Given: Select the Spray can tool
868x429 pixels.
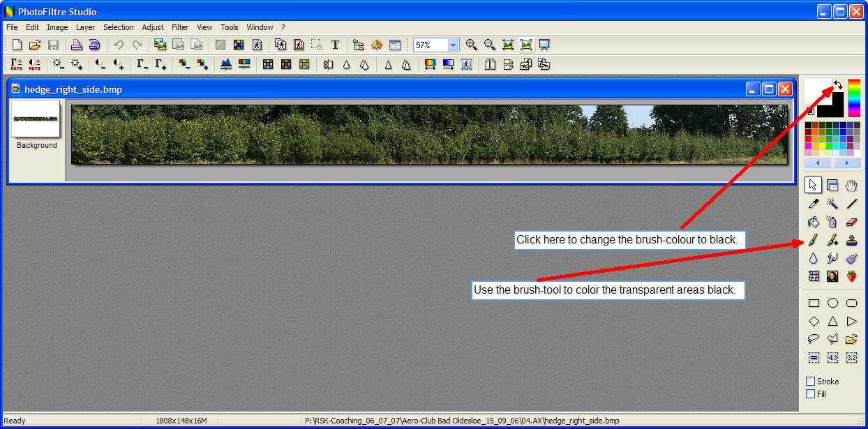Looking at the screenshot, I should pyautogui.click(x=832, y=222).
